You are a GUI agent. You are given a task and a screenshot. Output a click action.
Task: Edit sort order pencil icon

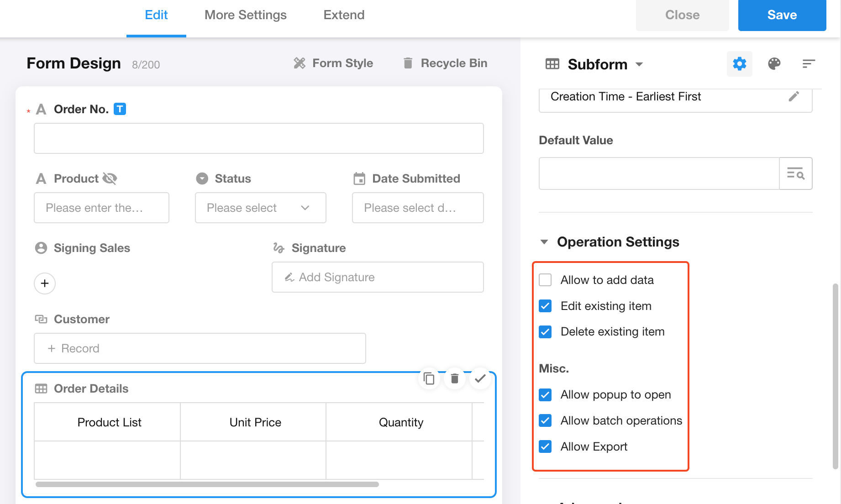pyautogui.click(x=794, y=96)
